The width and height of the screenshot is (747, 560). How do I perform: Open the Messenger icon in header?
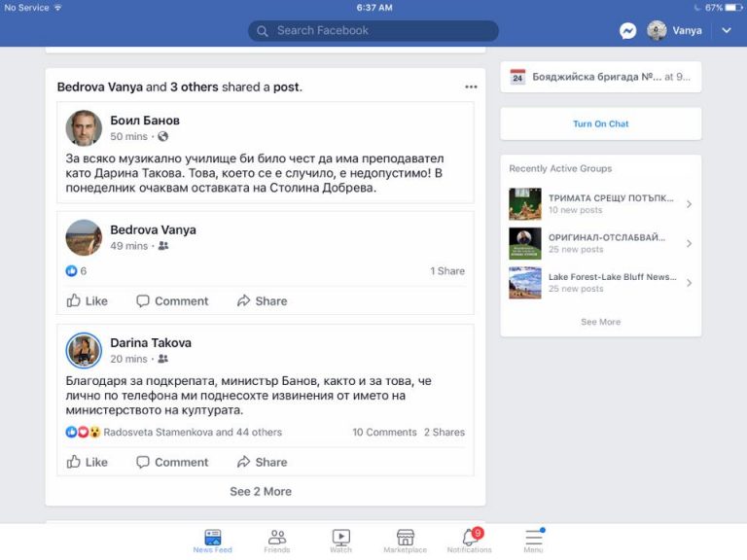click(627, 31)
